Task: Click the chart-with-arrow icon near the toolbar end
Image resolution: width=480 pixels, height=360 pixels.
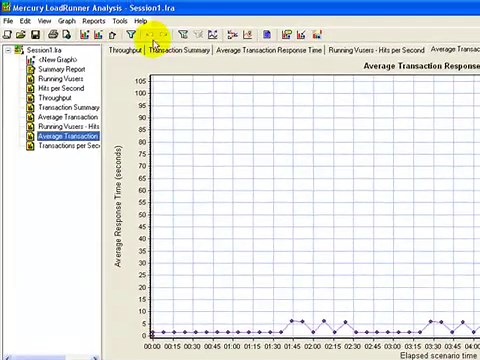Action: (301, 34)
